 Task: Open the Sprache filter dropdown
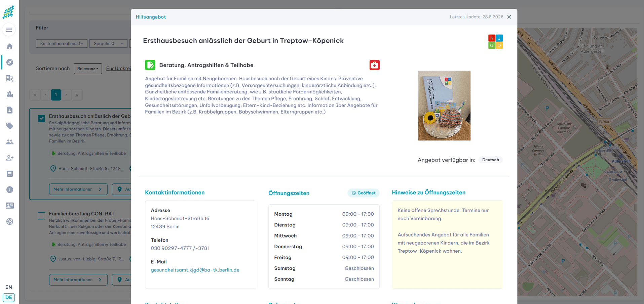pos(108,44)
